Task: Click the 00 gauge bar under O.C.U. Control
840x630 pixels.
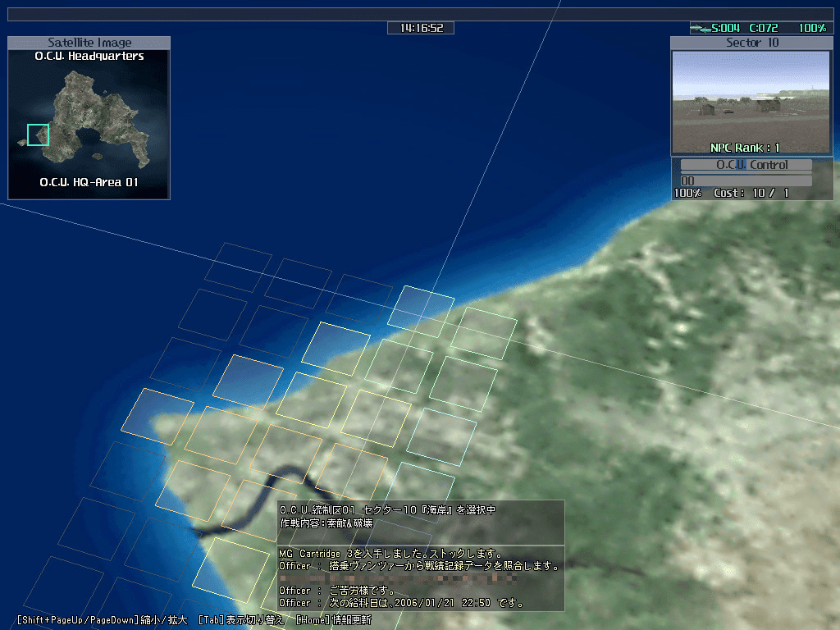Action: tap(746, 180)
